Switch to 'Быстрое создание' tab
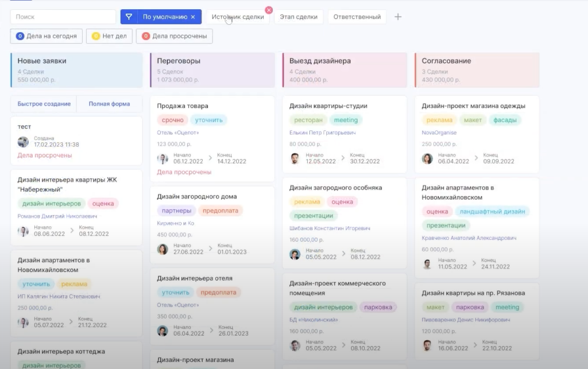The image size is (588, 369). point(44,104)
